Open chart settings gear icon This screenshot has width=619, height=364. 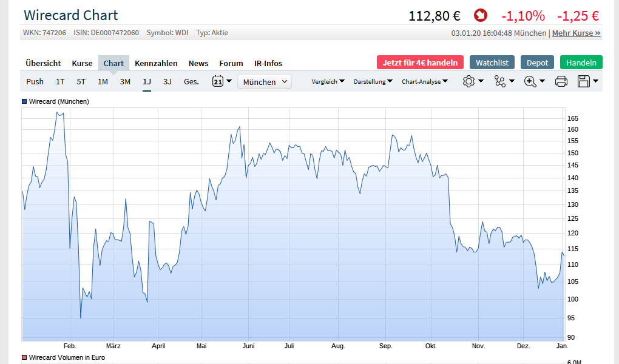point(468,81)
